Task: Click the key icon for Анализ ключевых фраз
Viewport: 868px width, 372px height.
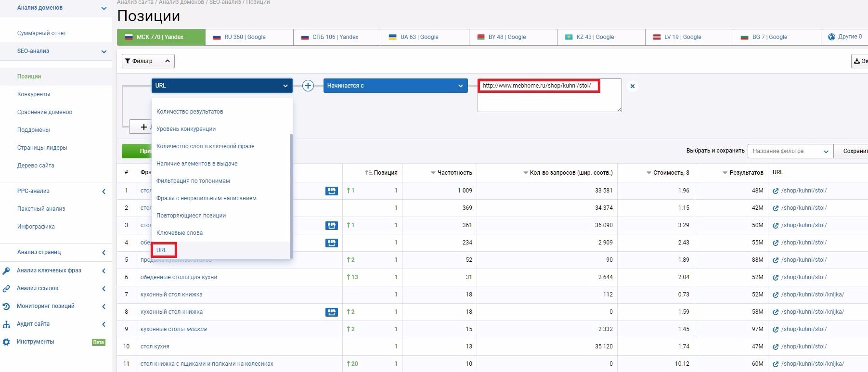Action: point(6,271)
